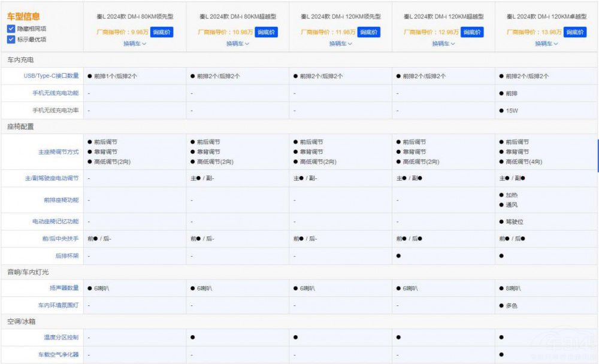Image resolution: width=599 pixels, height=364 pixels.
Task: Open 换辆车 dropdown under 80KM领先型
Action: (x=135, y=44)
